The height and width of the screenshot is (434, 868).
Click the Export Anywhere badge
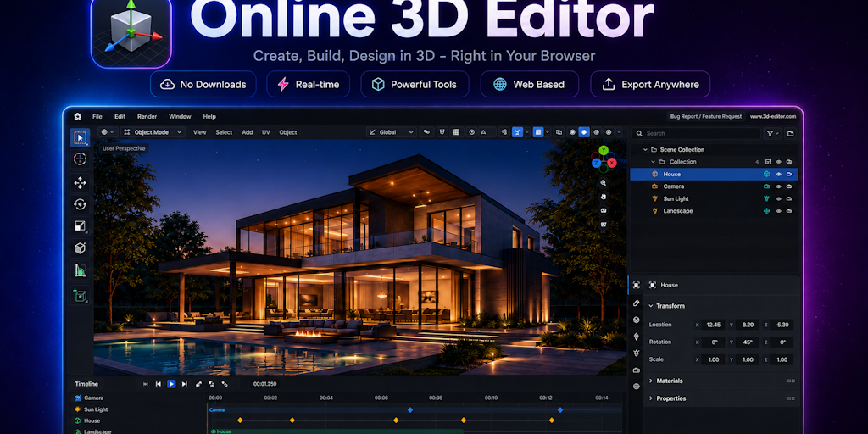coord(650,84)
